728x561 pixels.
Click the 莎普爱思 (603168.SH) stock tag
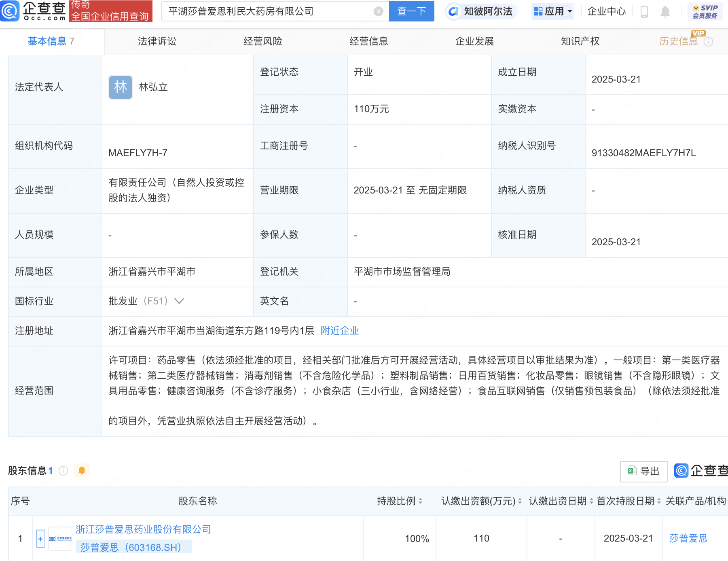[134, 547]
